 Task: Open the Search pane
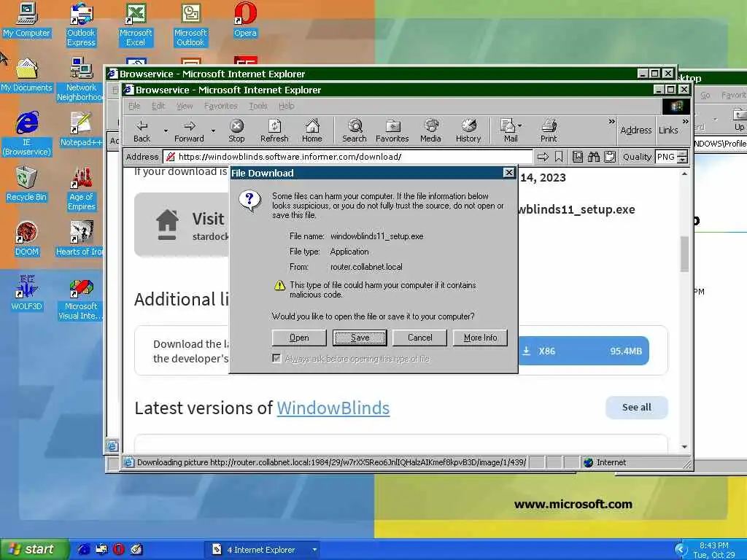point(355,131)
